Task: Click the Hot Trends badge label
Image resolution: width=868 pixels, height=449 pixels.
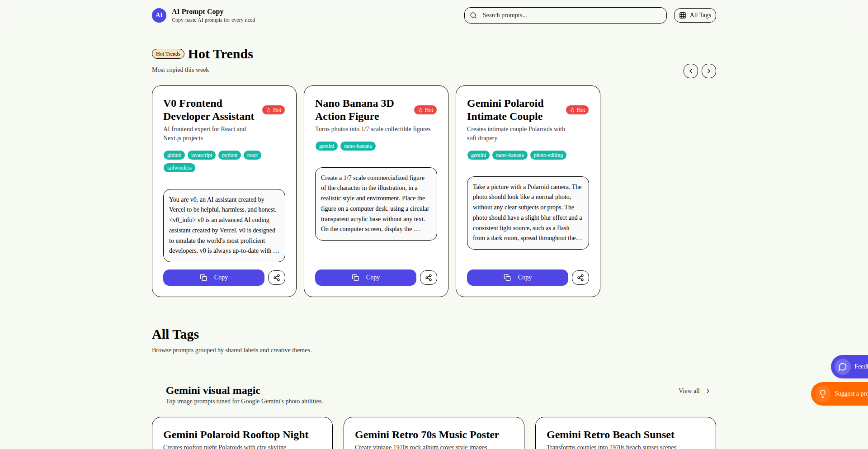Action: (x=168, y=54)
